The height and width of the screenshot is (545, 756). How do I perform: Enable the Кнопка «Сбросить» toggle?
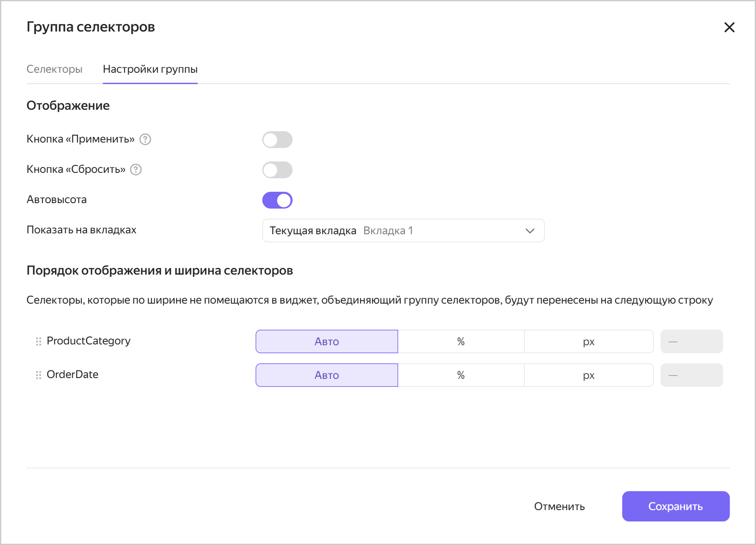[x=277, y=170]
